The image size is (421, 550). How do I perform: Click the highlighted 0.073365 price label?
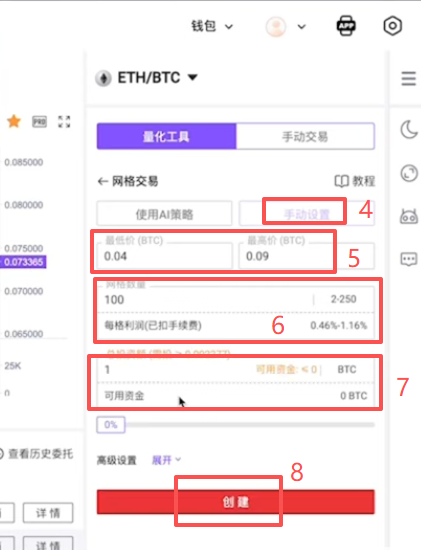(x=23, y=262)
